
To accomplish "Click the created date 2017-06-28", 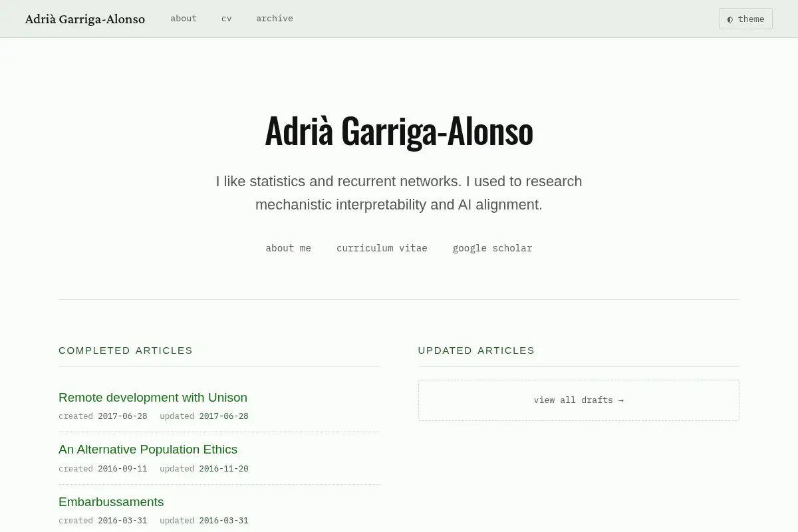I will coord(122,416).
